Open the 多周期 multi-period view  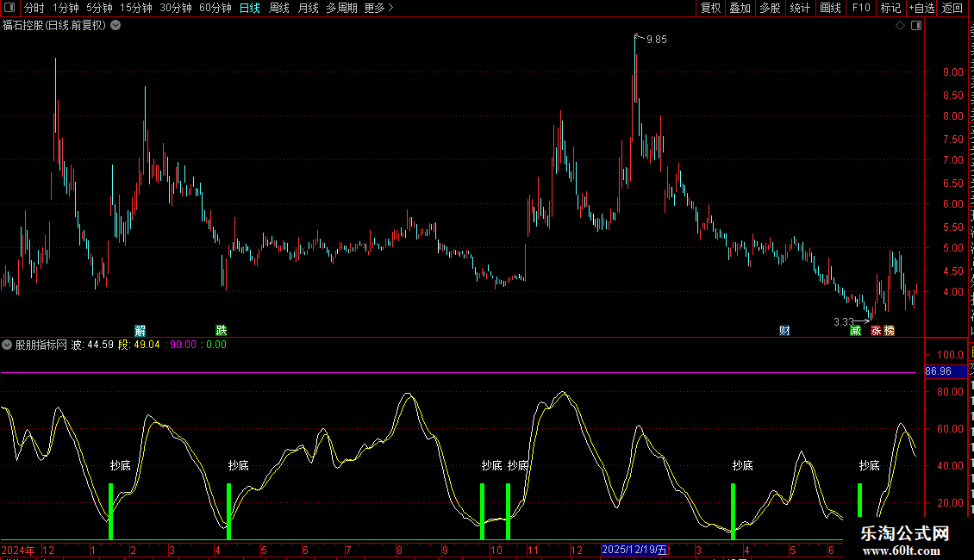tap(341, 8)
